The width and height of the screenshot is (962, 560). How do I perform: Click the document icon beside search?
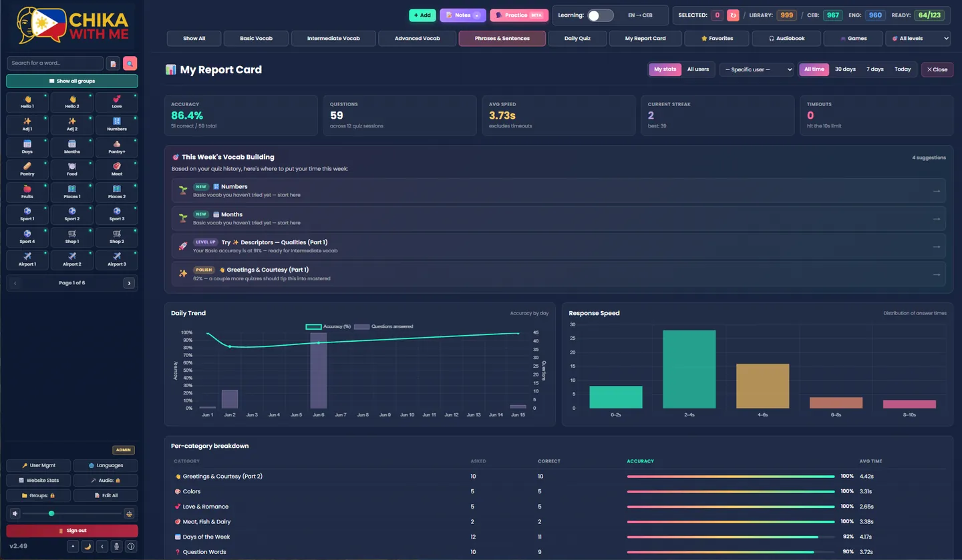tap(114, 63)
